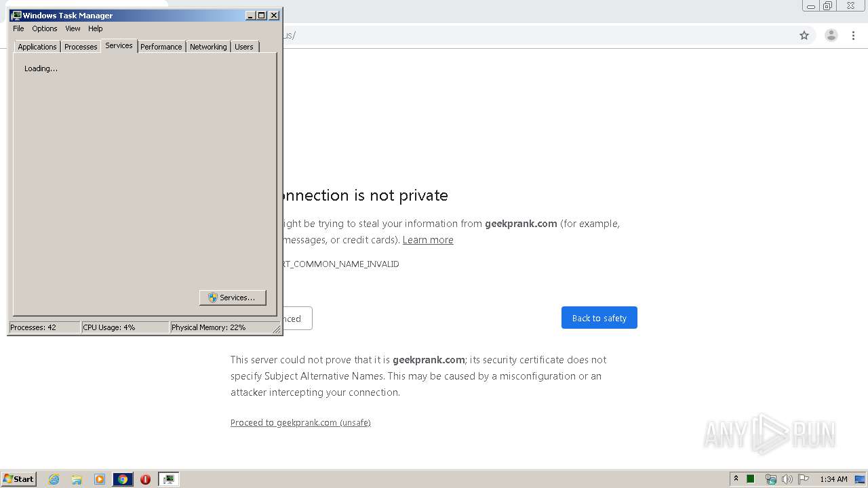Restore down the Chrome browser window
Image resolution: width=868 pixels, height=488 pixels.
828,6
